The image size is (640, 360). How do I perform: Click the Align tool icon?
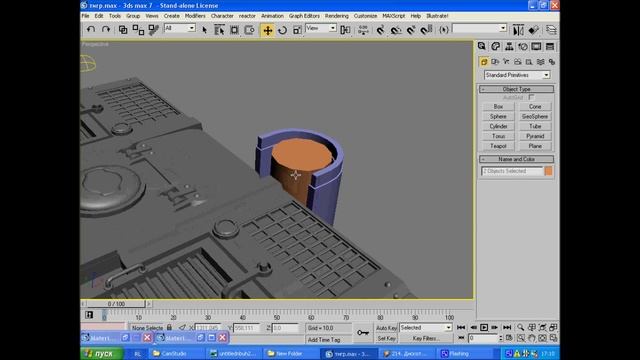533,30
